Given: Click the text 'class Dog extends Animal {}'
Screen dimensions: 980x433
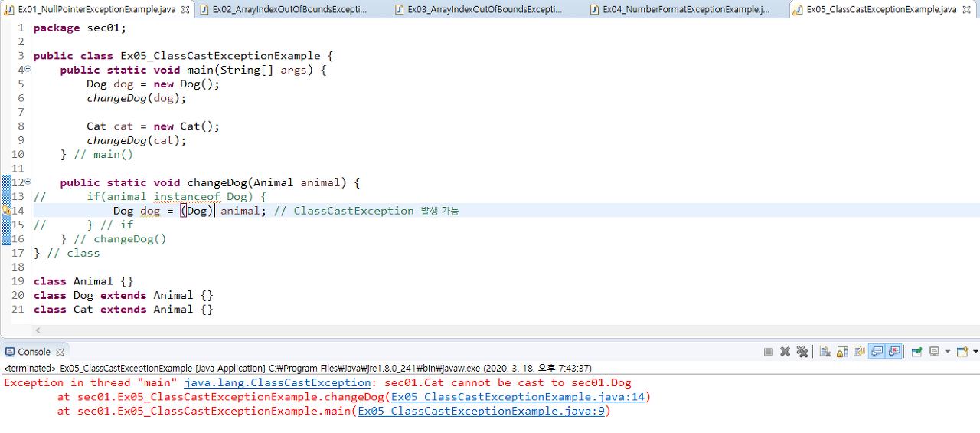Looking at the screenshot, I should coord(123,295).
